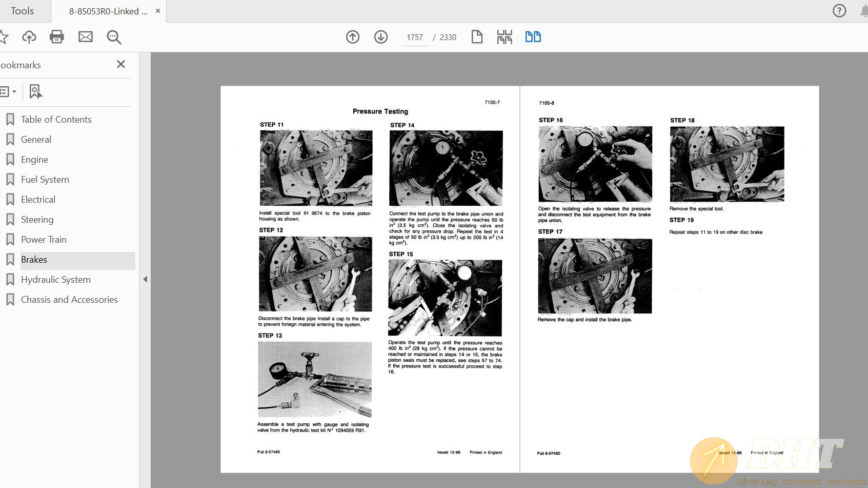Screen dimensions: 868x488
Task: Open bookmark options dropdown menu
Action: point(8,92)
